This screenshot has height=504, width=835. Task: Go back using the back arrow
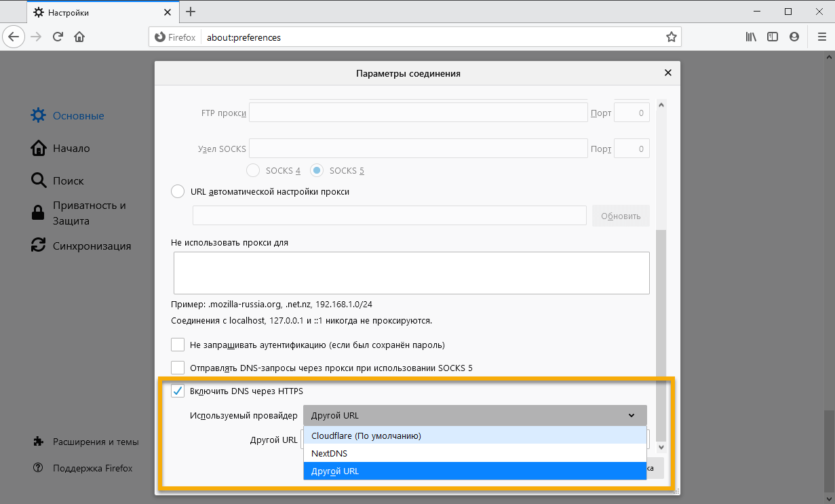coord(14,37)
